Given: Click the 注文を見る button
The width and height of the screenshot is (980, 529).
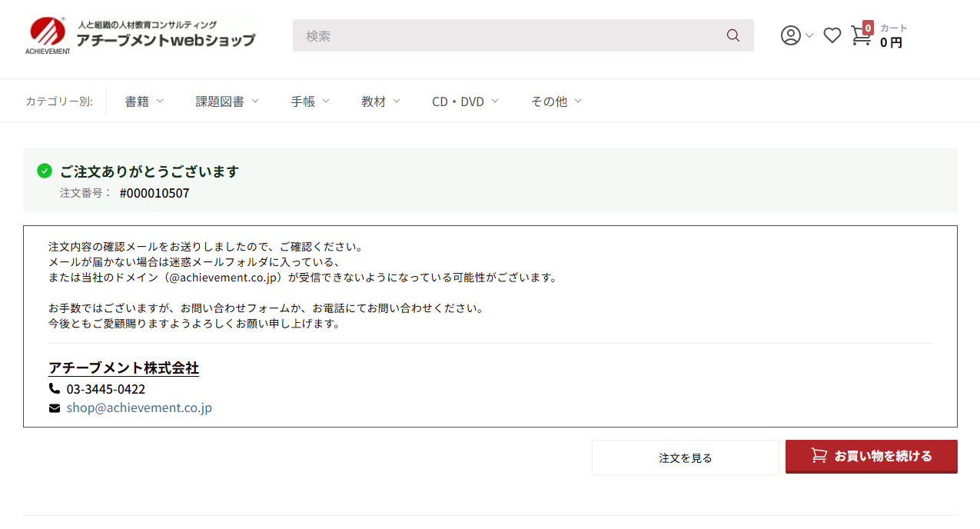Looking at the screenshot, I should tap(686, 457).
